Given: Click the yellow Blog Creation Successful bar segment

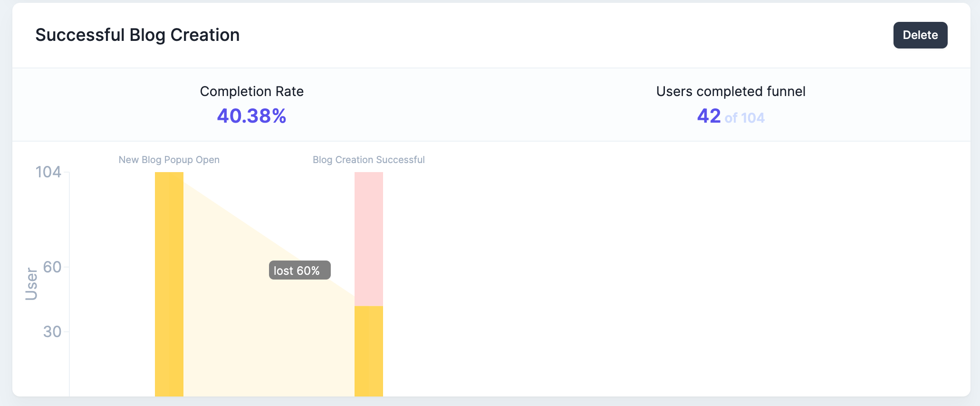Looking at the screenshot, I should pos(369,351).
